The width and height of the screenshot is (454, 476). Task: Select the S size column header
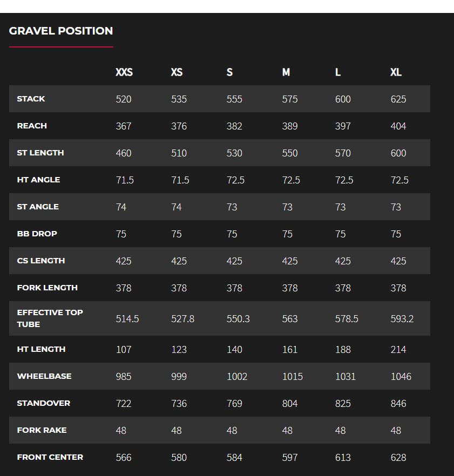229,72
